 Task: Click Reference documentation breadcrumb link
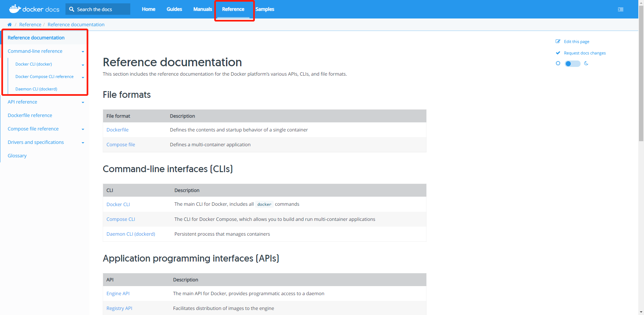pos(76,25)
